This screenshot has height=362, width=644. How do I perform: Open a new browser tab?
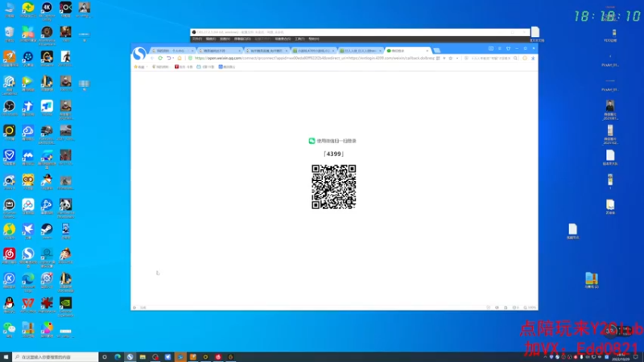[436, 51]
